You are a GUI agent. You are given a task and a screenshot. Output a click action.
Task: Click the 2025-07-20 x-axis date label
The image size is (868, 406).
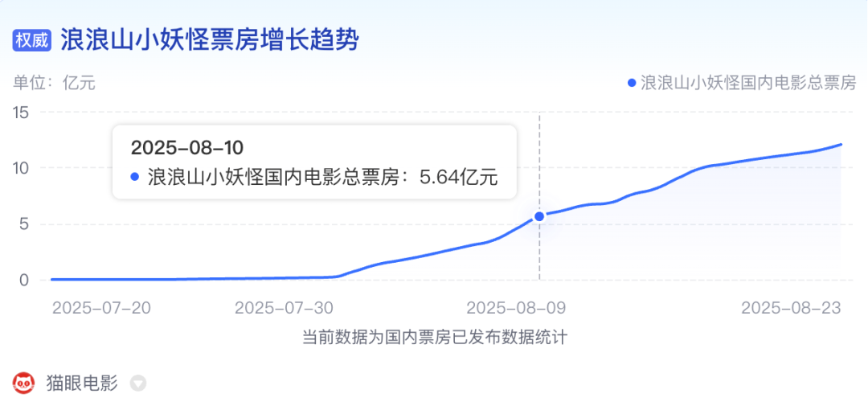click(x=100, y=308)
